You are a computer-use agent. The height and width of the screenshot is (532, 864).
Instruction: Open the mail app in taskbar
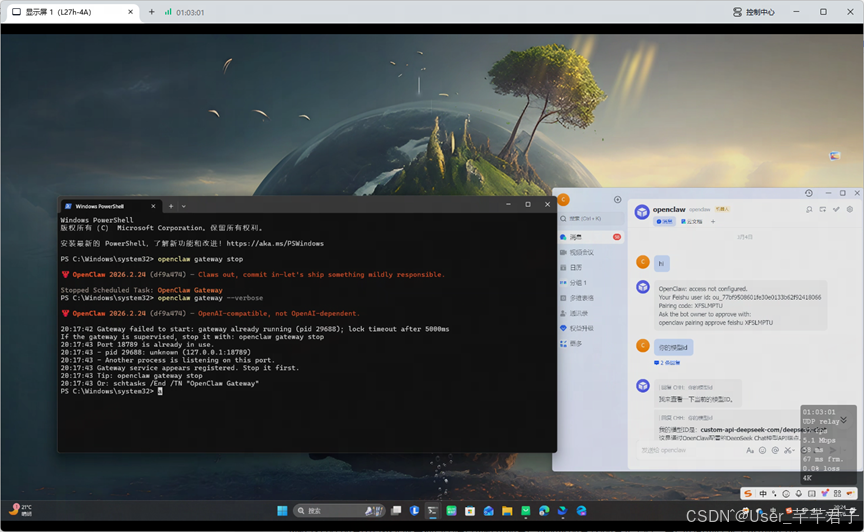[489, 510]
